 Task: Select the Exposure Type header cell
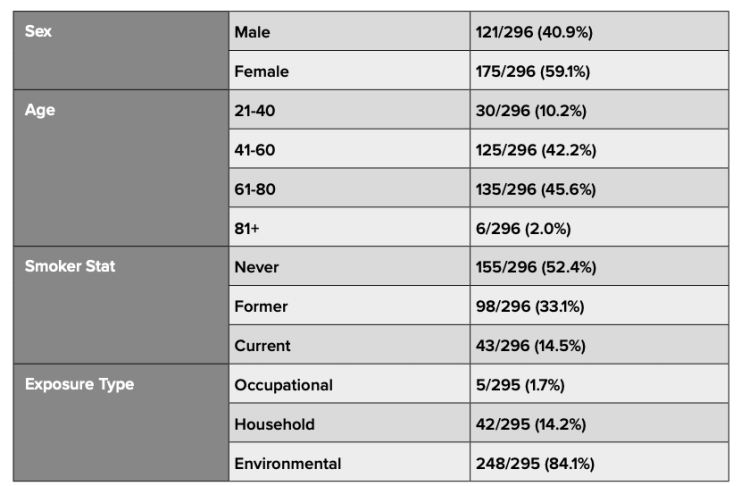pos(121,423)
